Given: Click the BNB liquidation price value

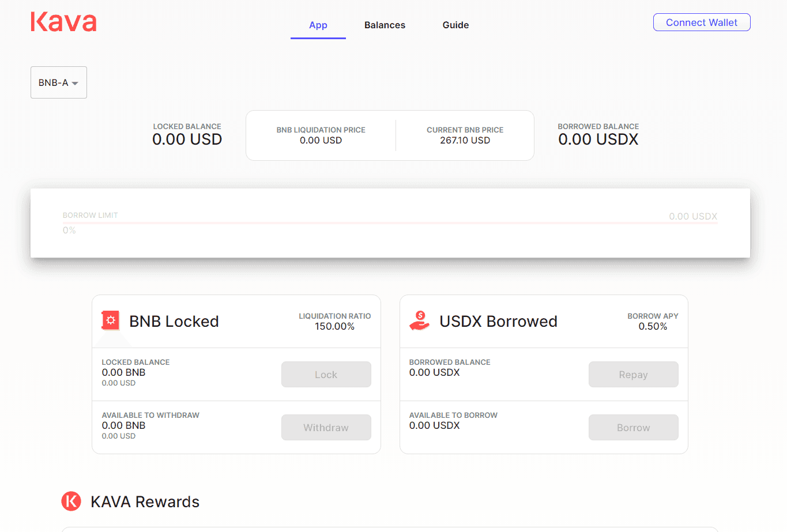Looking at the screenshot, I should pyautogui.click(x=321, y=141).
